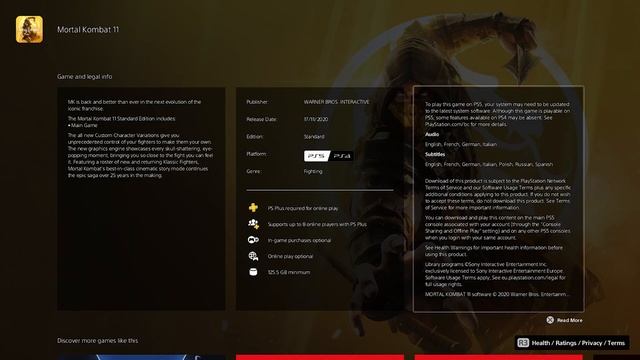Select the PS4 platform badge

(342, 156)
